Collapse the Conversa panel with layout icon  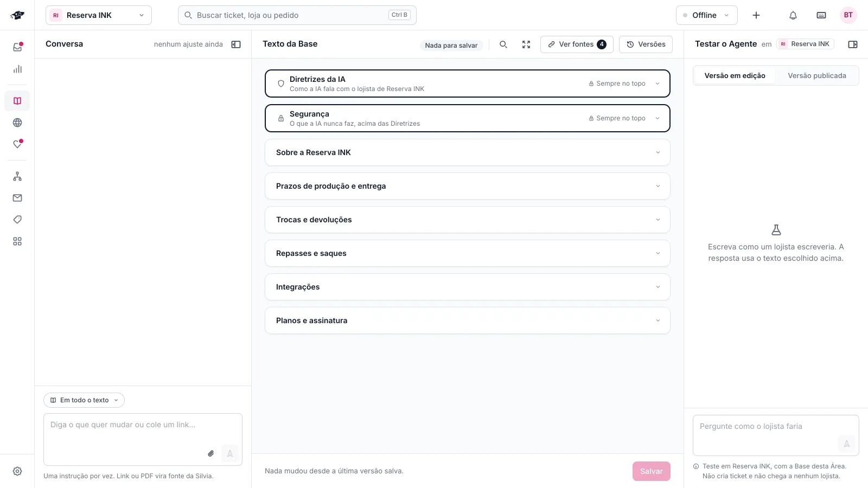coord(236,44)
